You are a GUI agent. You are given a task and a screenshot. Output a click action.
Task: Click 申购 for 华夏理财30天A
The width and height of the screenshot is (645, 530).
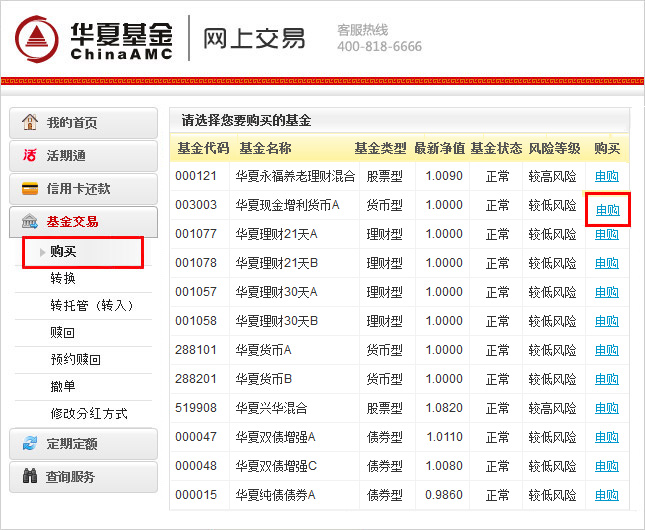607,292
